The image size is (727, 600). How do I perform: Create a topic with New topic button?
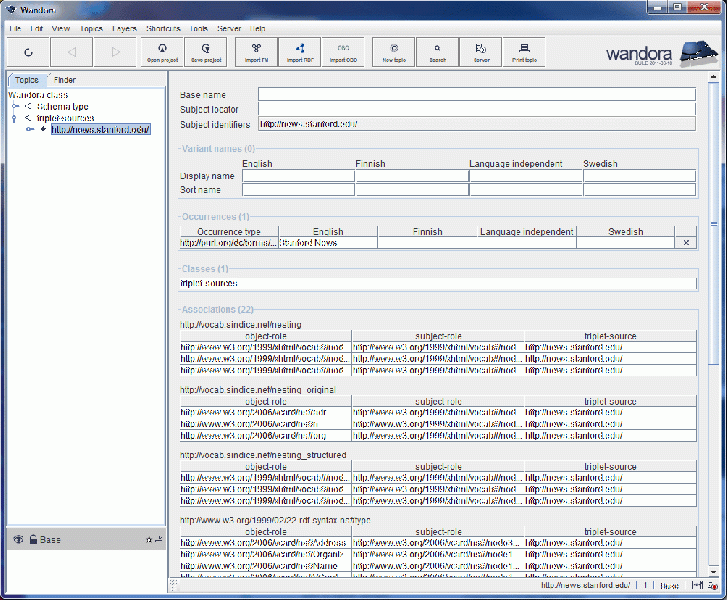click(x=394, y=51)
